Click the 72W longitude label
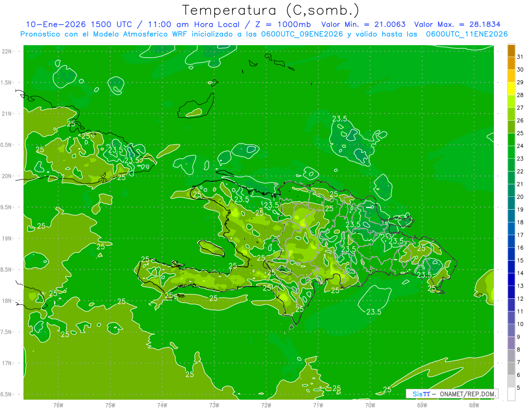The image size is (532, 411). 266,405
